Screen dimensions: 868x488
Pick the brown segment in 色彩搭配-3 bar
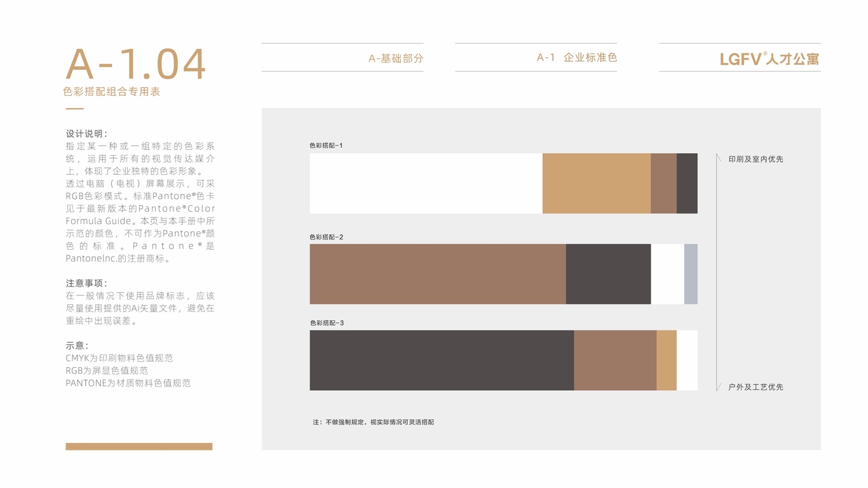click(615, 360)
